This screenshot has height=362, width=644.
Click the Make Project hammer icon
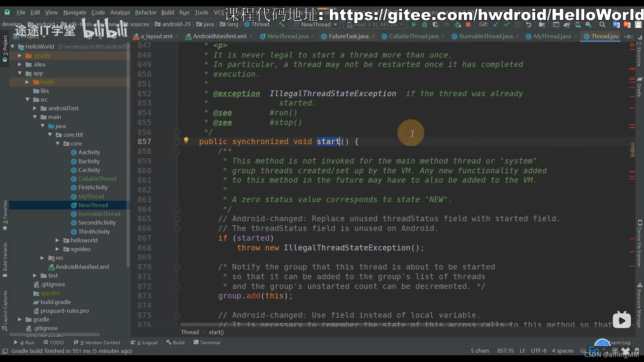point(281,24)
